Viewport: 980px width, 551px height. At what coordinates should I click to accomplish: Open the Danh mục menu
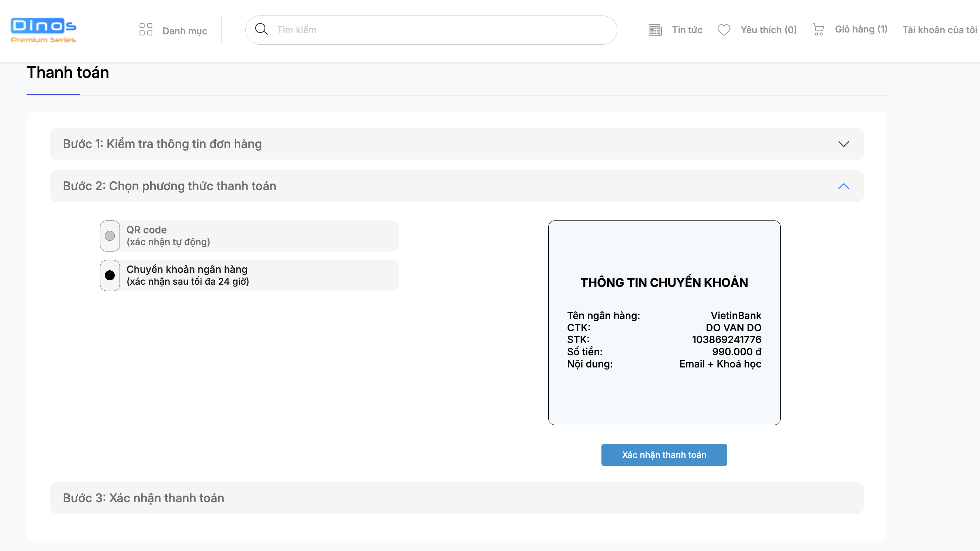(x=184, y=31)
